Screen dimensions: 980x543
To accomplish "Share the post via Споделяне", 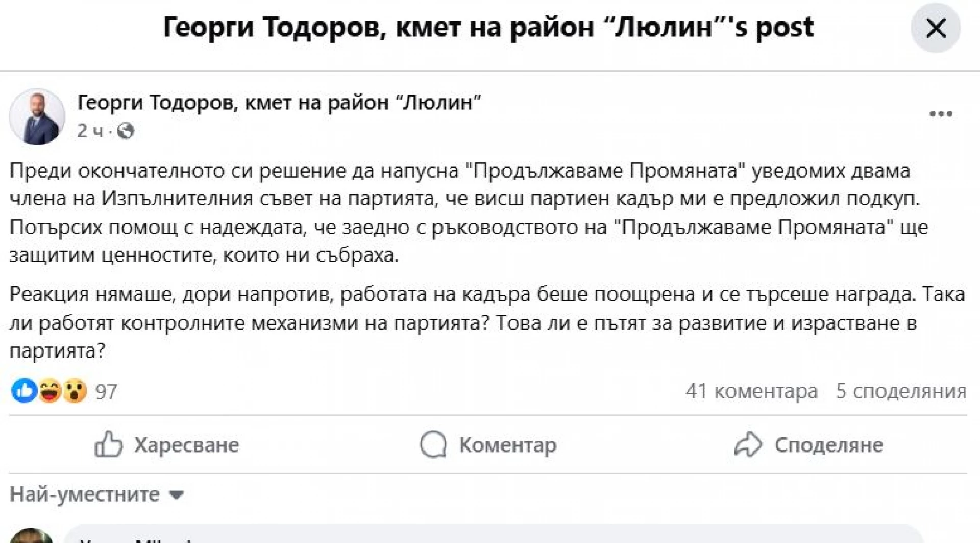I will pyautogui.click(x=808, y=445).
